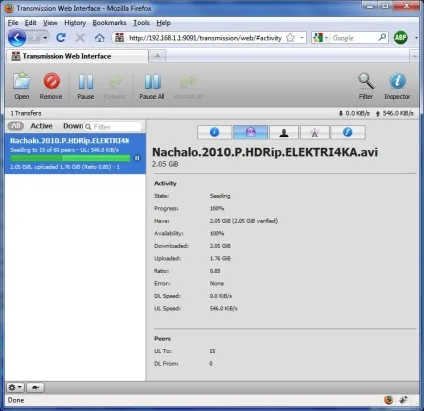This screenshot has width=424, height=411.
Task: Show the inspector Trackers tab
Action: [x=315, y=132]
